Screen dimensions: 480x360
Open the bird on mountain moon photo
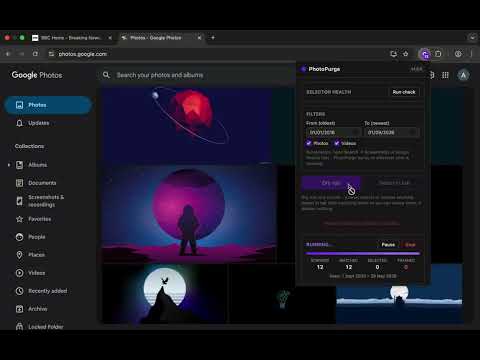tap(165, 293)
